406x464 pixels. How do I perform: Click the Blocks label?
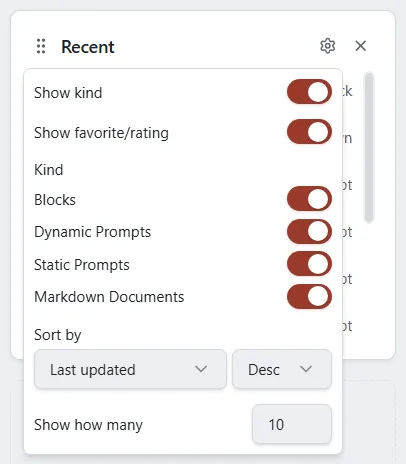tap(55, 200)
